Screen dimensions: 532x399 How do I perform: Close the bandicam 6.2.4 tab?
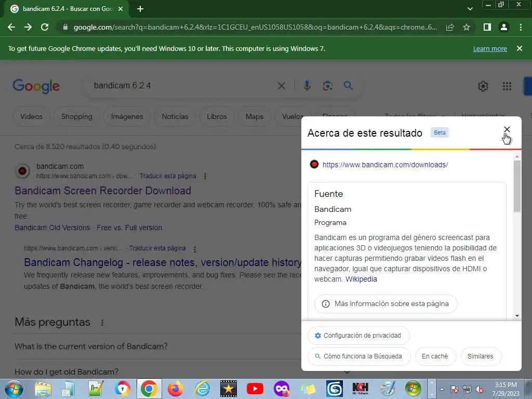click(121, 9)
